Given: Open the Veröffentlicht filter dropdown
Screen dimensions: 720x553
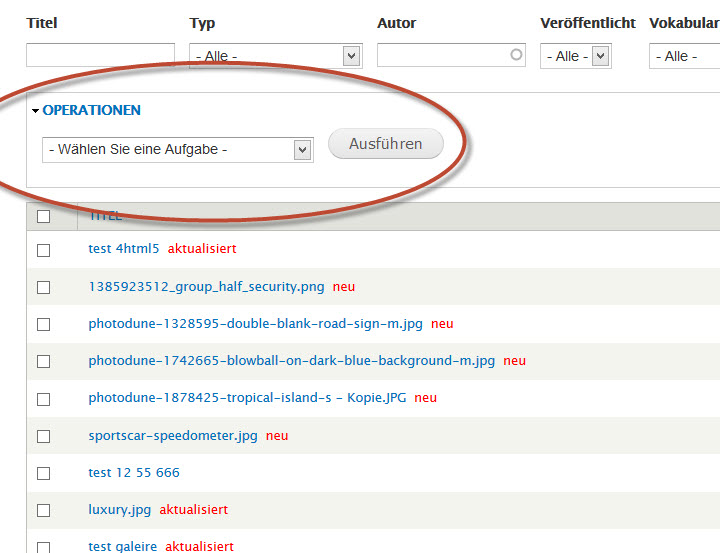Looking at the screenshot, I should pos(575,57).
